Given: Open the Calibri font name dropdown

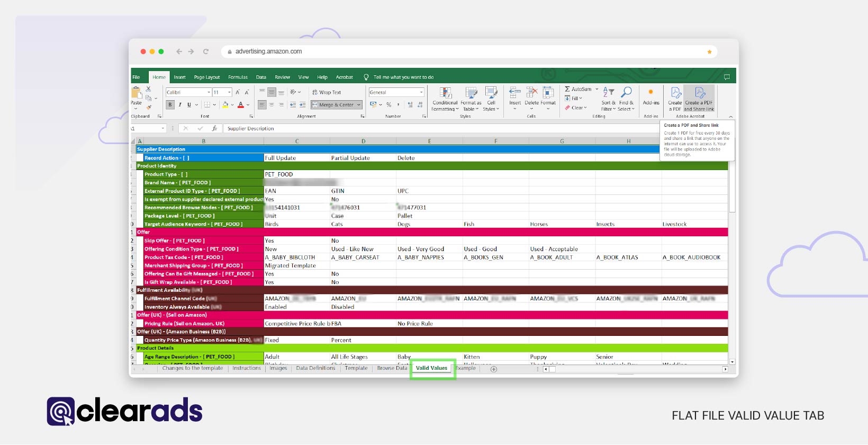Looking at the screenshot, I should [x=209, y=92].
